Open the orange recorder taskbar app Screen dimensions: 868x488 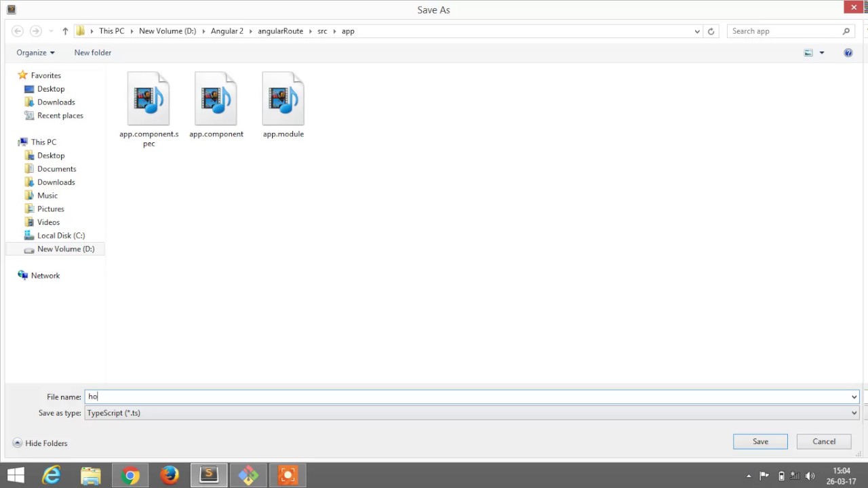[288, 476]
